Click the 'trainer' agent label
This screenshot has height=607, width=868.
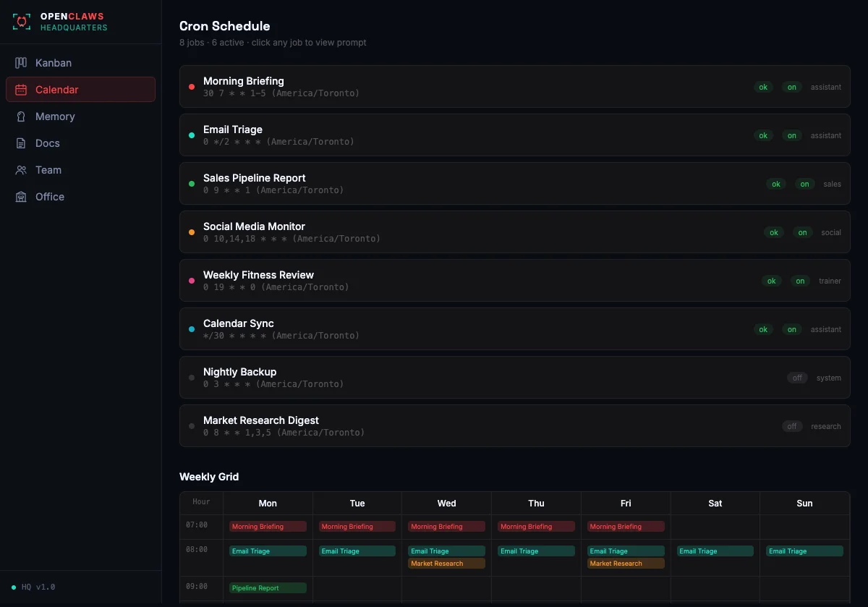click(830, 281)
